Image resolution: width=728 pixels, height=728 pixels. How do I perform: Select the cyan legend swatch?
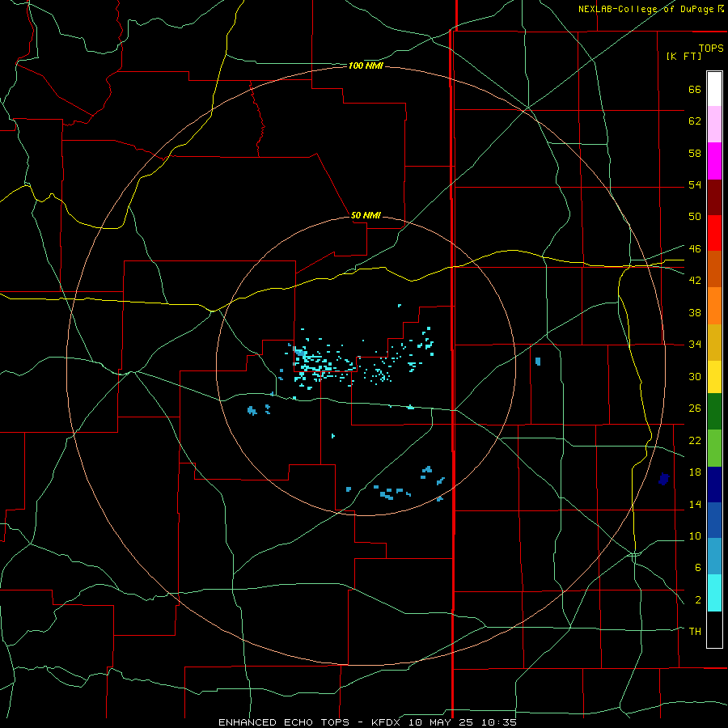pos(714,593)
